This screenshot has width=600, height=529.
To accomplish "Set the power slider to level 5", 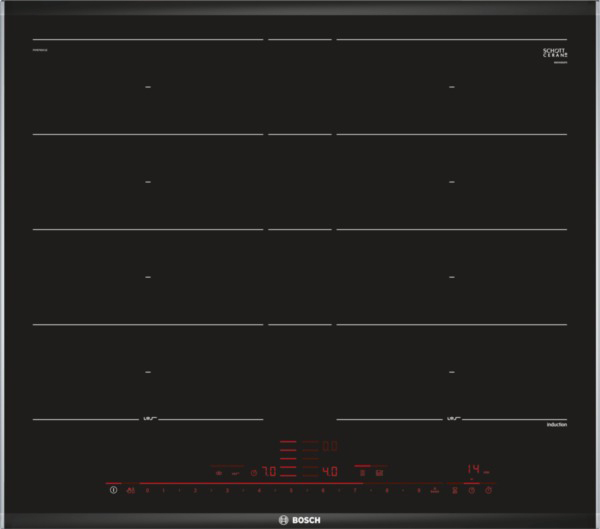I will [x=291, y=491].
